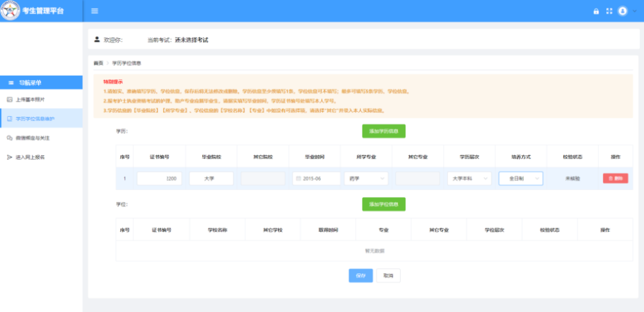Click the lock screen icon

pyautogui.click(x=596, y=11)
